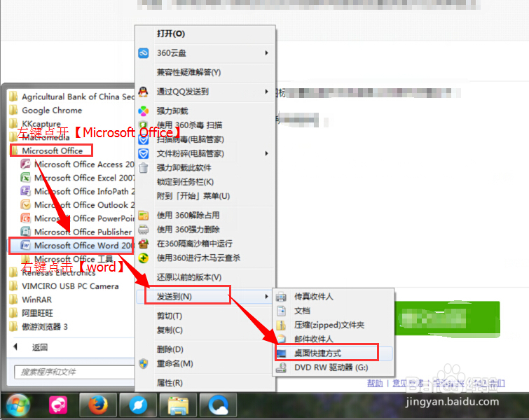This screenshot has height=420, width=529.
Task: Click 返回 to go back in Start menu
Action: point(40,347)
